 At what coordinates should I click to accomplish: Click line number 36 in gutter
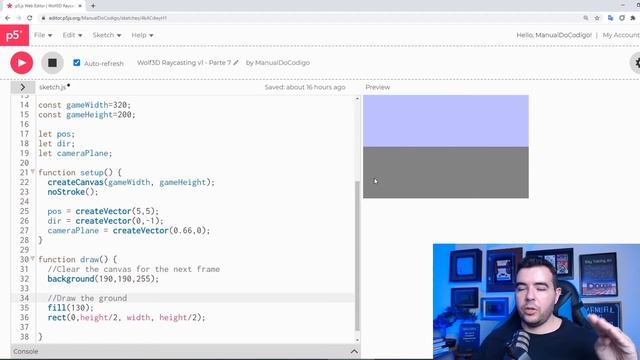pyautogui.click(x=24, y=317)
